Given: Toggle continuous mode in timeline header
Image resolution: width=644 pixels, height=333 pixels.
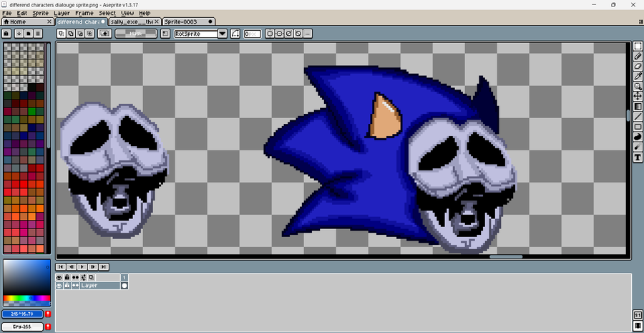Looking at the screenshot, I should pyautogui.click(x=75, y=278).
